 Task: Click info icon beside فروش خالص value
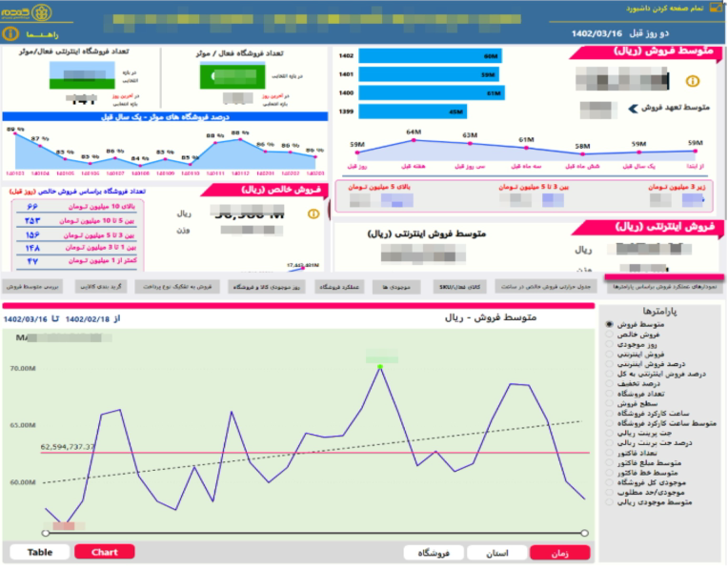[x=313, y=214]
